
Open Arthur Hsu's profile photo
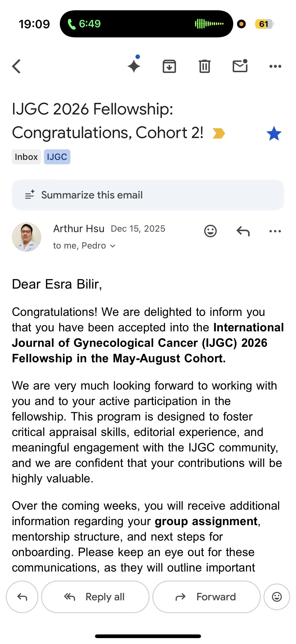coord(27,237)
